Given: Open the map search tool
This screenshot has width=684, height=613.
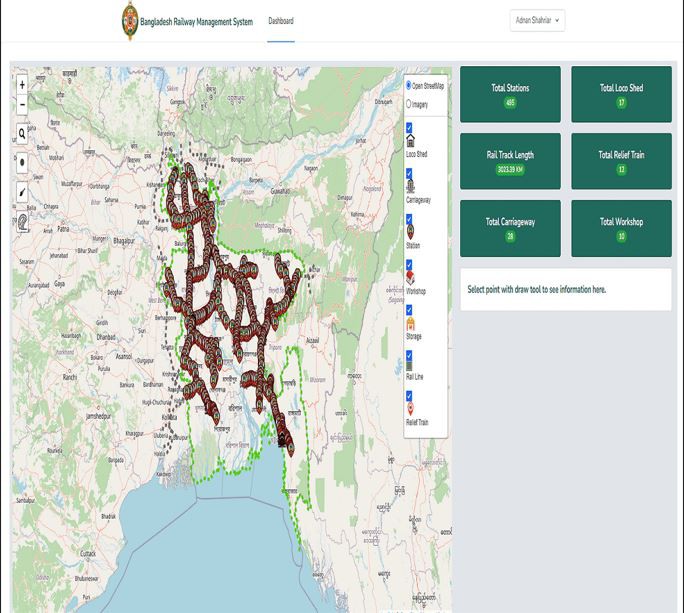Looking at the screenshot, I should [x=22, y=134].
